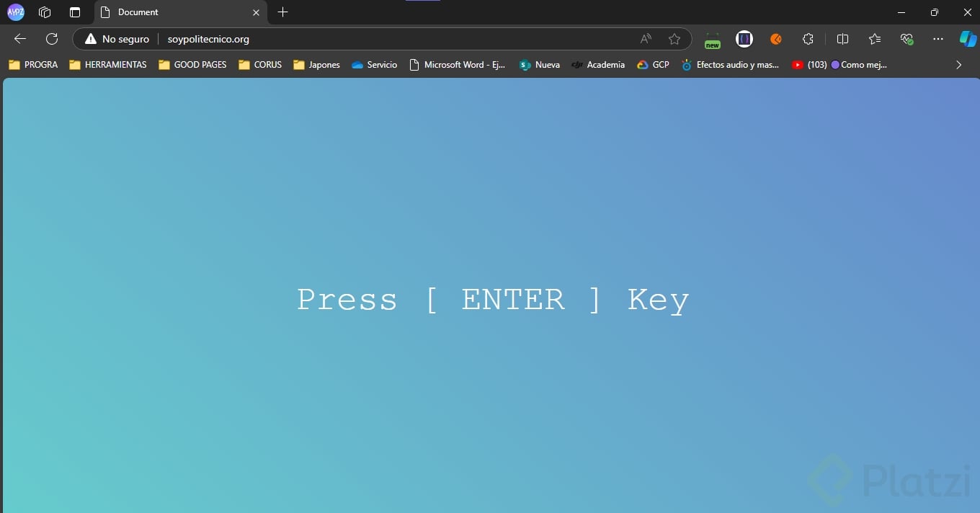Viewport: 980px width, 513px height.
Task: Click the Press [ ENTER ] Key text
Action: click(x=493, y=300)
